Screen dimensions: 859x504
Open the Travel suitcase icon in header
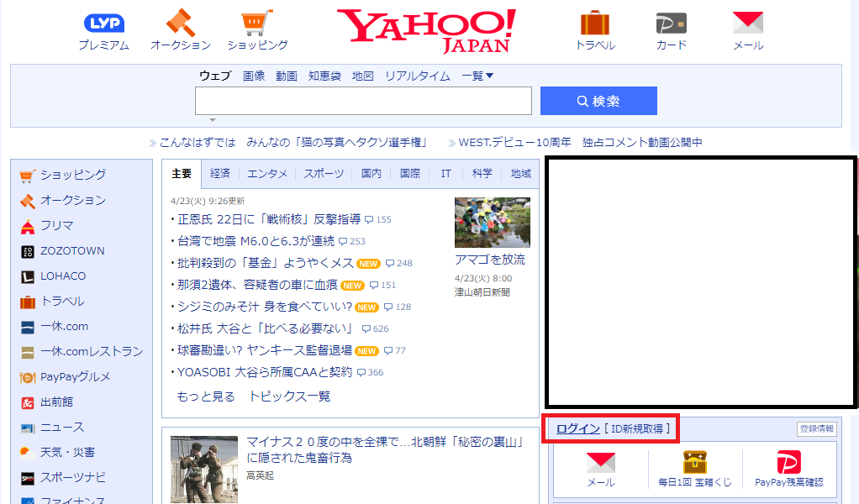click(595, 23)
